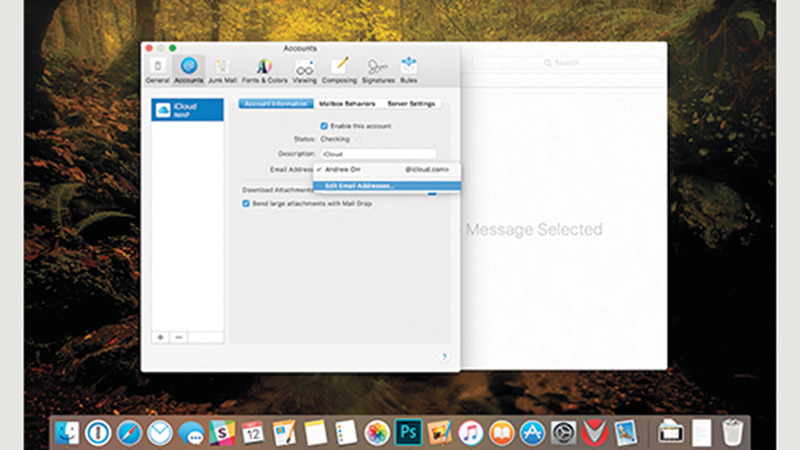800x450 pixels.
Task: Remove the account with minus button
Action: [x=178, y=337]
